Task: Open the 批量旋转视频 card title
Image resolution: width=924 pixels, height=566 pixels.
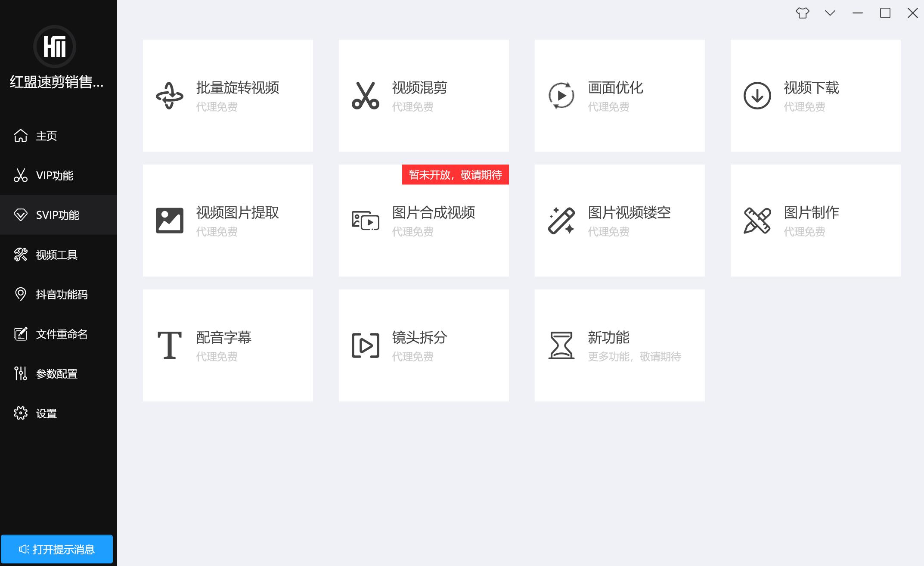Action: pos(238,87)
